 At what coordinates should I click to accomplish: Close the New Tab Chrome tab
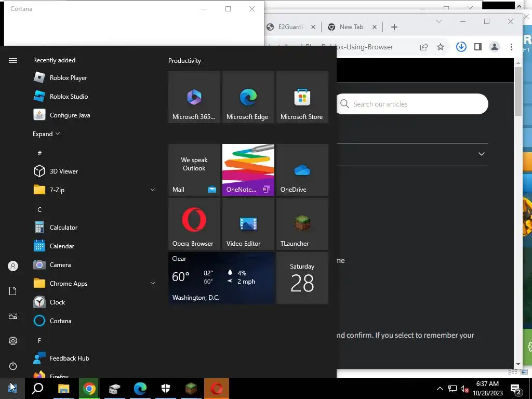(x=374, y=27)
